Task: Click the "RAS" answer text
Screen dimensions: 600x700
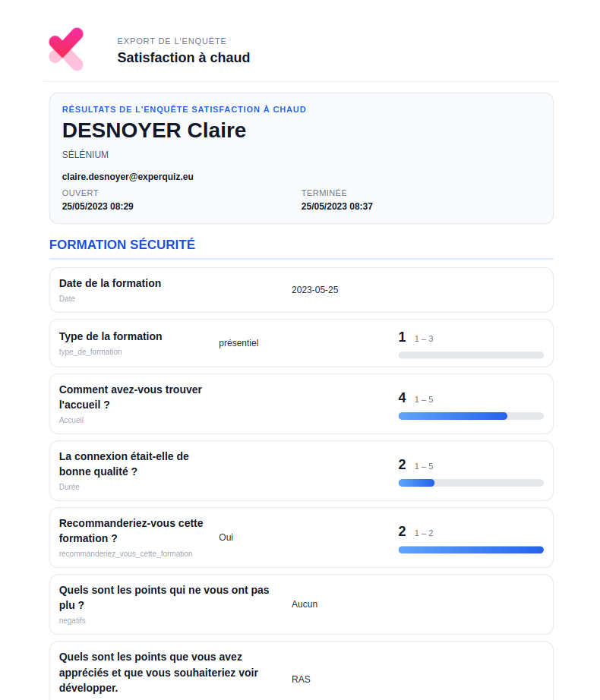Action: point(301,680)
